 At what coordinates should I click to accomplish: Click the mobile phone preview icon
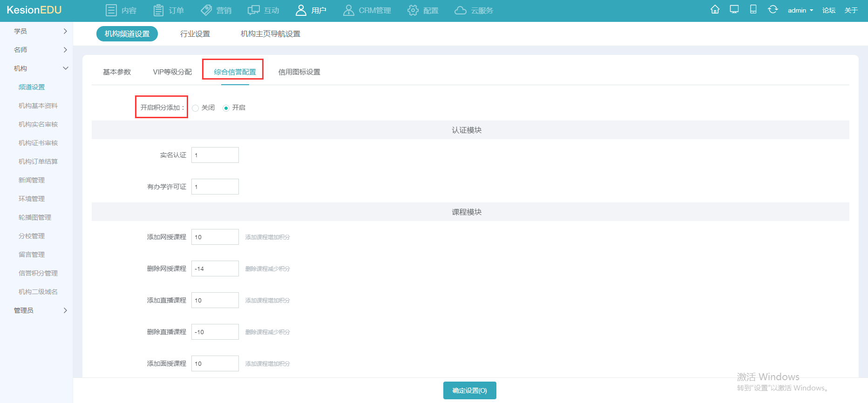point(753,10)
